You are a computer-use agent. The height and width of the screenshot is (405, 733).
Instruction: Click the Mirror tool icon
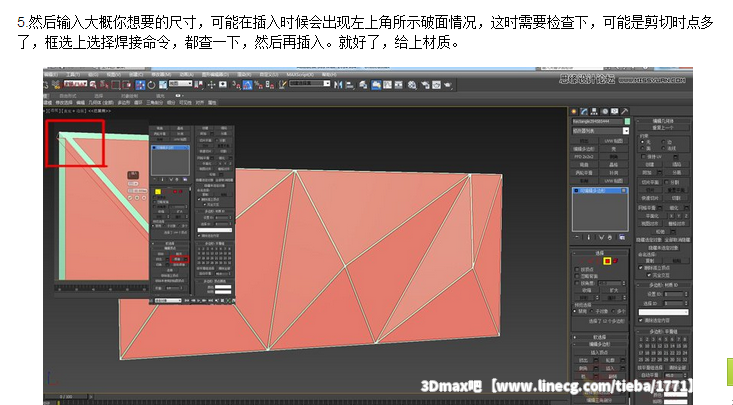[x=338, y=85]
